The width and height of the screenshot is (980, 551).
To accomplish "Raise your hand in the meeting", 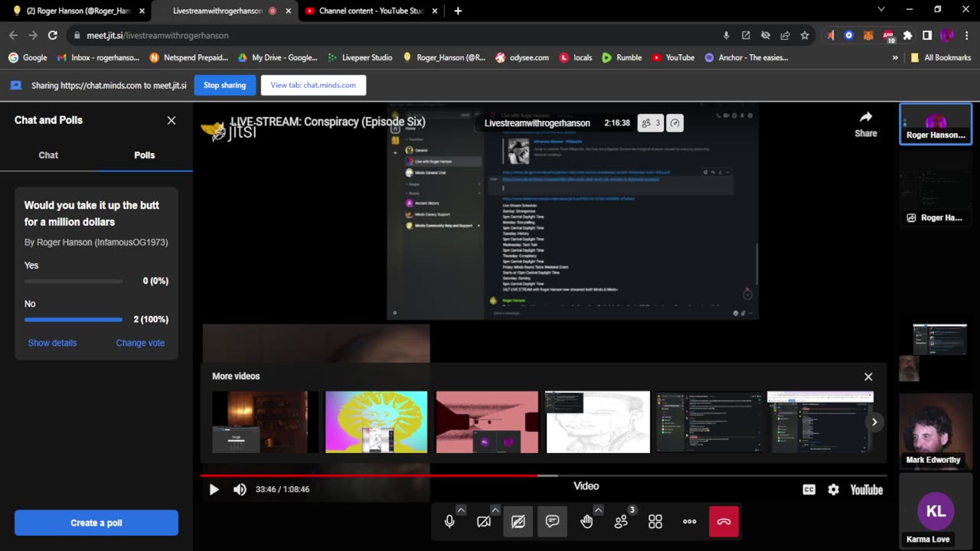I will tap(586, 522).
